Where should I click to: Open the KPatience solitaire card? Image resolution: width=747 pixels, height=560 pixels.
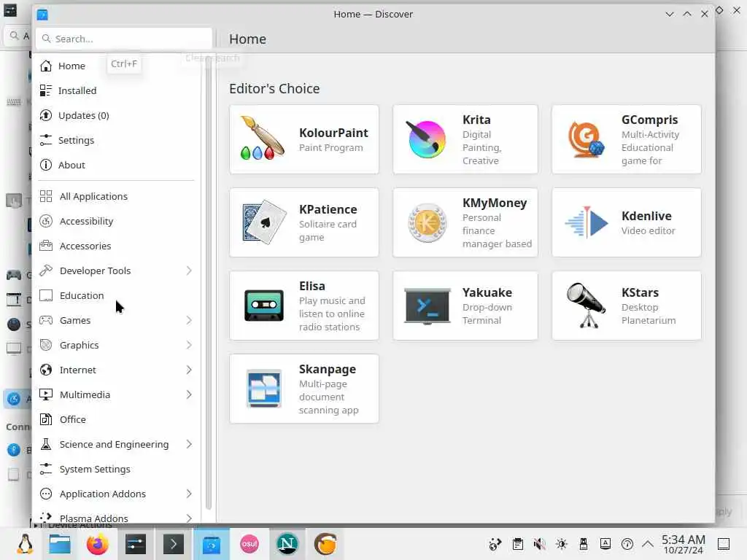click(304, 222)
